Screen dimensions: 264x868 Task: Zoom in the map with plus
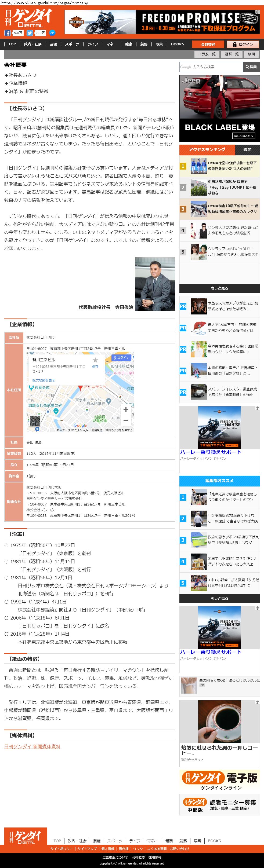[x=126, y=409]
